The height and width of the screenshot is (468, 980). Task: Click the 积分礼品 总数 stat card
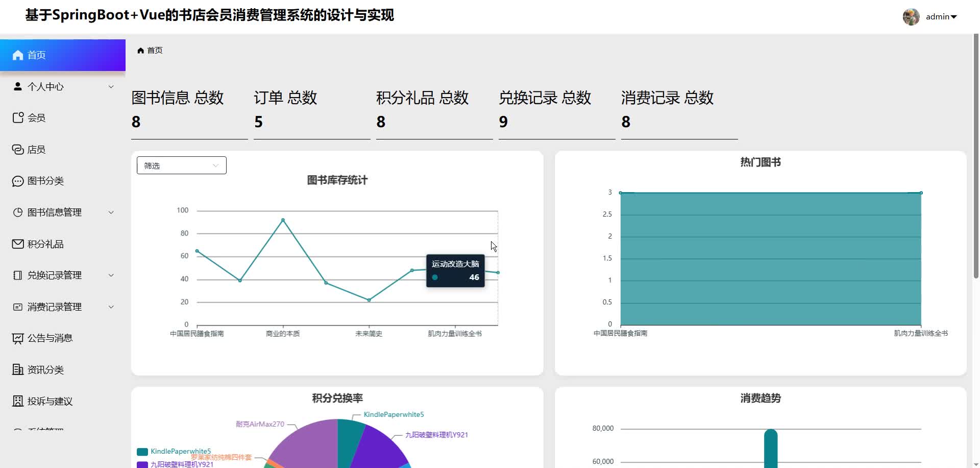pyautogui.click(x=434, y=113)
